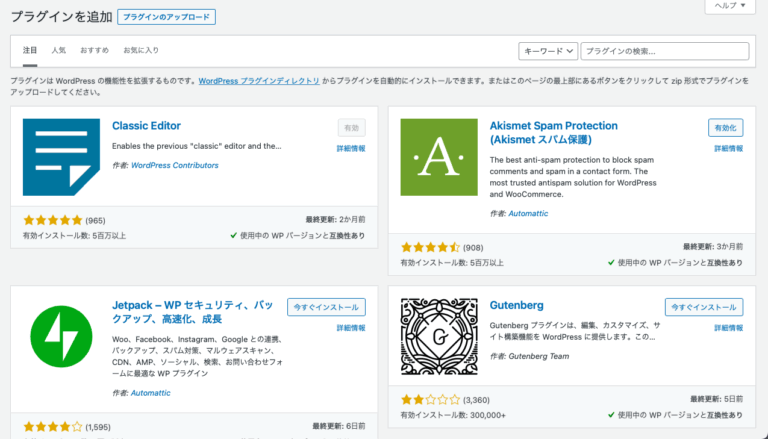
Task: Open Classic Editor 詳細情報 details link
Action: click(x=350, y=148)
